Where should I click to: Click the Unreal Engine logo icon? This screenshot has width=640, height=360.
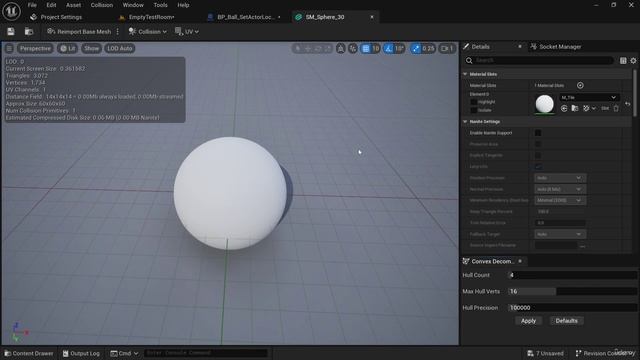[11, 11]
